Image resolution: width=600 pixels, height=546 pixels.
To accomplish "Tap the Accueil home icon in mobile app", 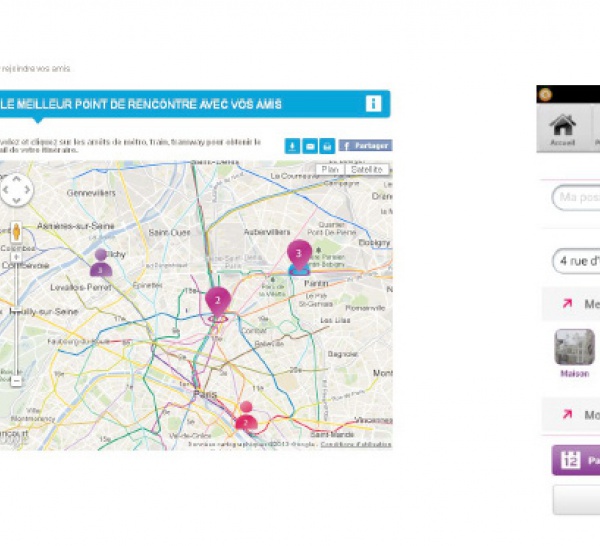I will [x=562, y=130].
